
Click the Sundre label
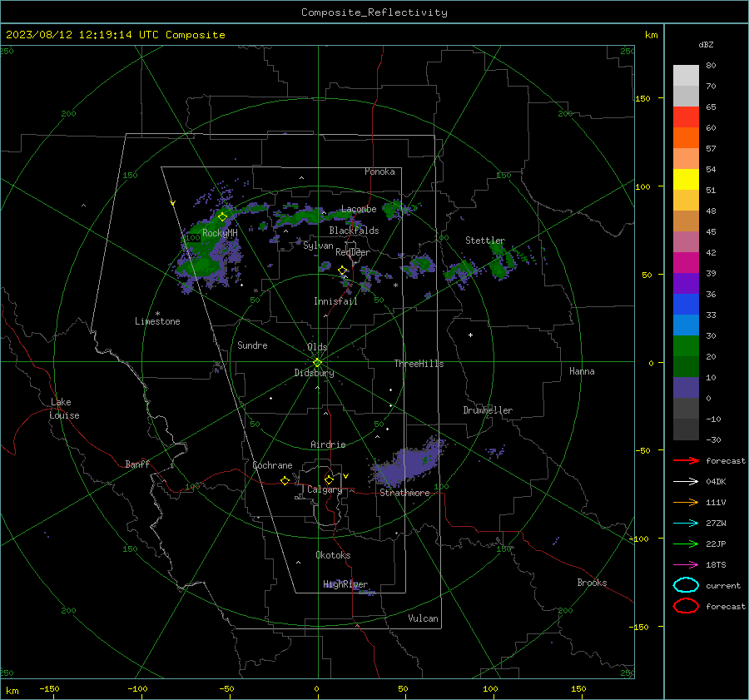(252, 345)
